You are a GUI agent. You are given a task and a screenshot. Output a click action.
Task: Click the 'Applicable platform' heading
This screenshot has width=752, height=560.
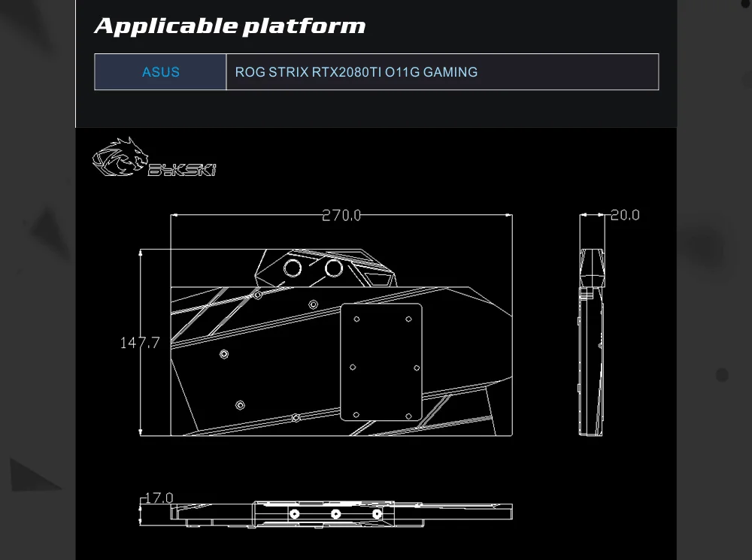[x=229, y=26]
